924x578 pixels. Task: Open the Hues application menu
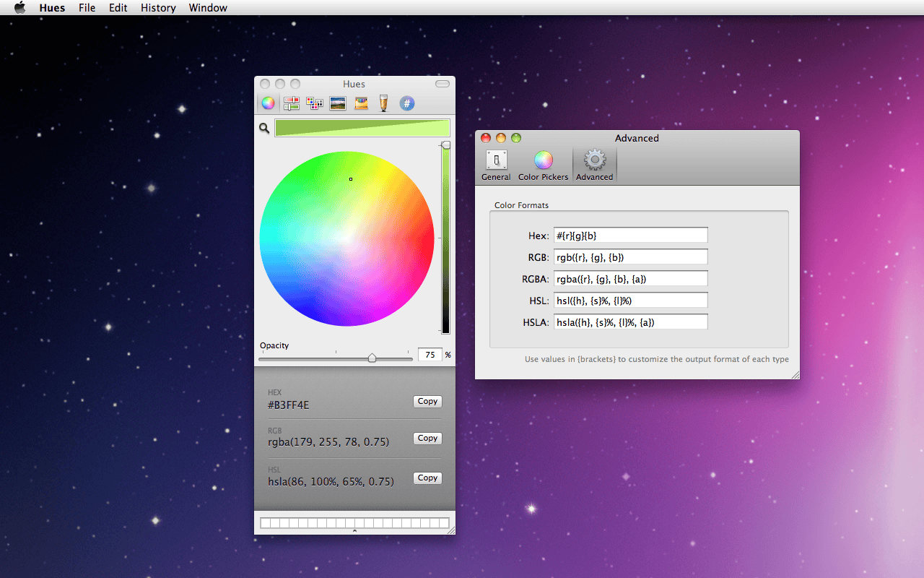(x=51, y=8)
